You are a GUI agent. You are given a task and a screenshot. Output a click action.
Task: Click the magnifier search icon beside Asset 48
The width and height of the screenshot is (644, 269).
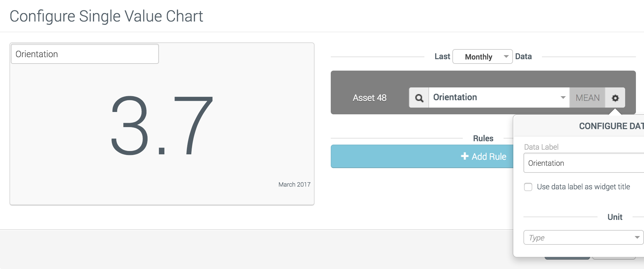[x=419, y=98]
